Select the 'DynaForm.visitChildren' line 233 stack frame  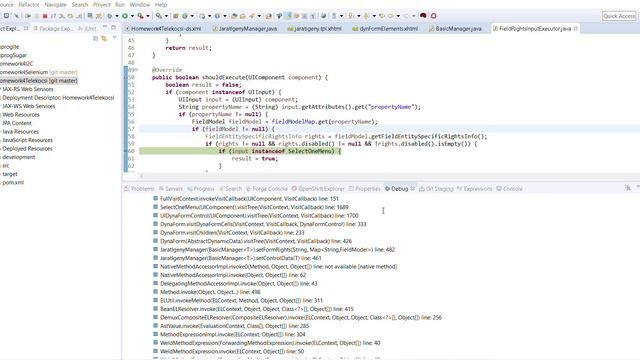pos(229,233)
